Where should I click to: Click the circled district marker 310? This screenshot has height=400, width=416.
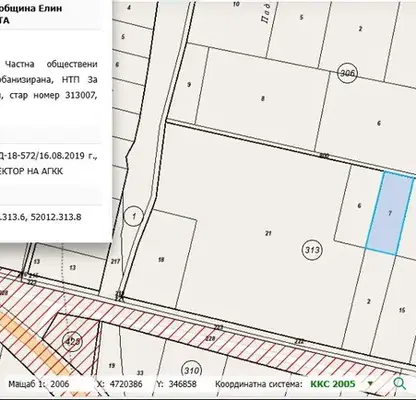point(192,371)
